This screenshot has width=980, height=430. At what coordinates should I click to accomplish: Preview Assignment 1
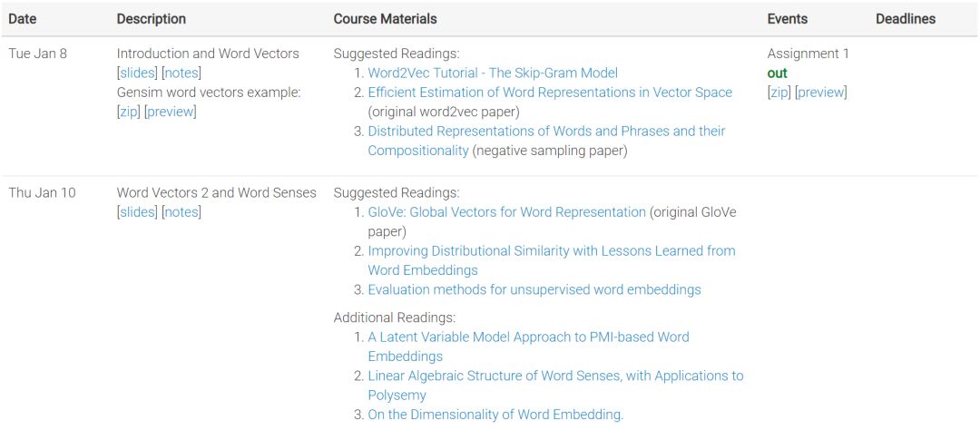point(820,93)
